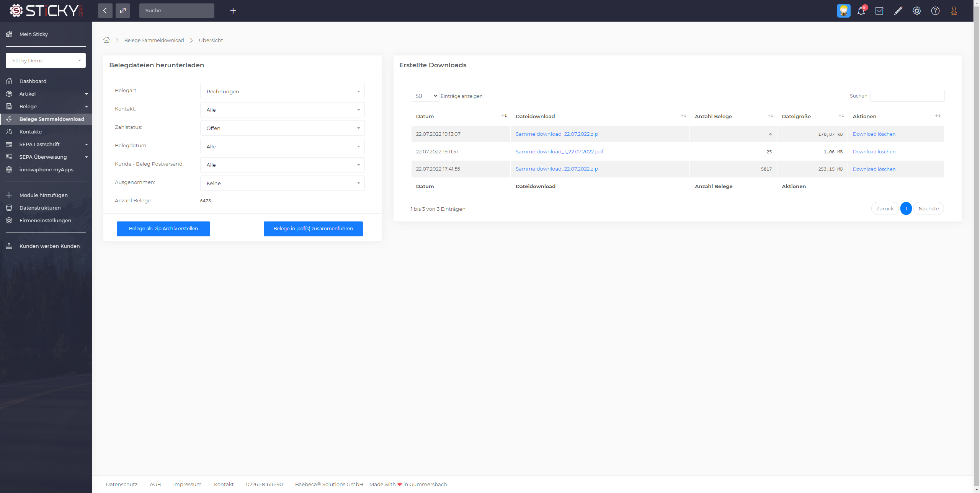
Task: Click the Kontakte person icon
Action: coord(9,132)
